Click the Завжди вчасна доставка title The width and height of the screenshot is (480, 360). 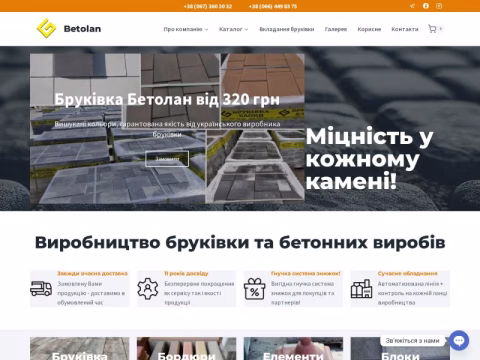tap(92, 273)
